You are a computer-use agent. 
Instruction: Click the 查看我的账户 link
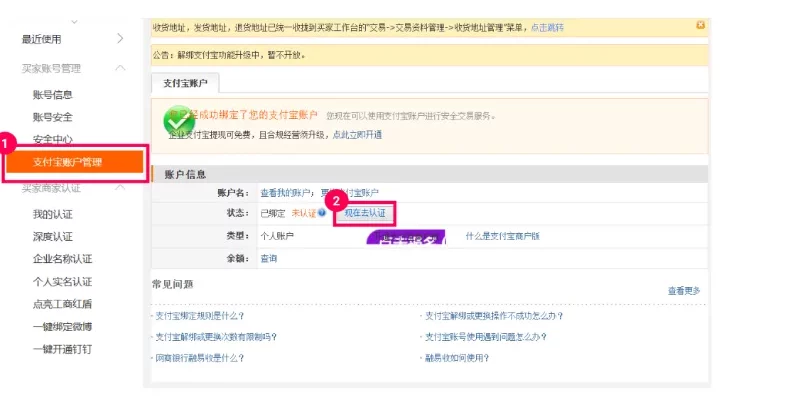pyautogui.click(x=285, y=193)
